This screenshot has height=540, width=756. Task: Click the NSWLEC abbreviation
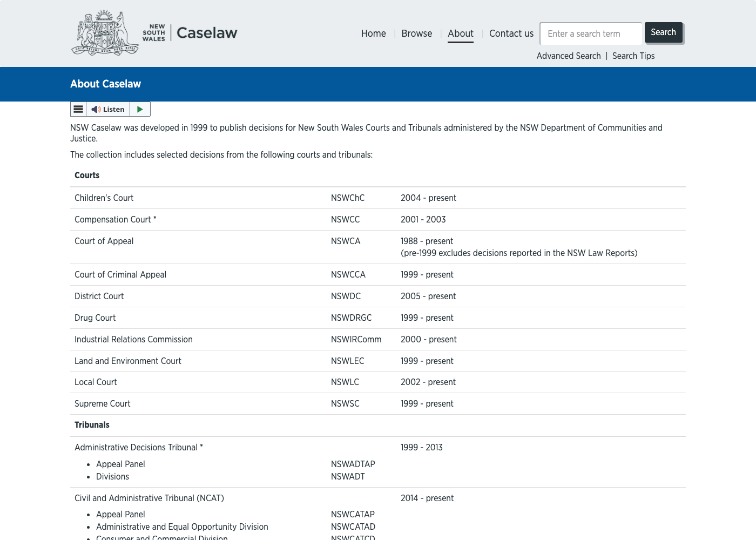tap(348, 361)
